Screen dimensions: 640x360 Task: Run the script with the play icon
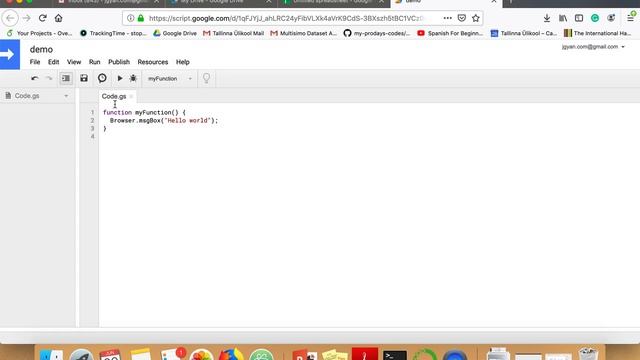pyautogui.click(x=120, y=78)
